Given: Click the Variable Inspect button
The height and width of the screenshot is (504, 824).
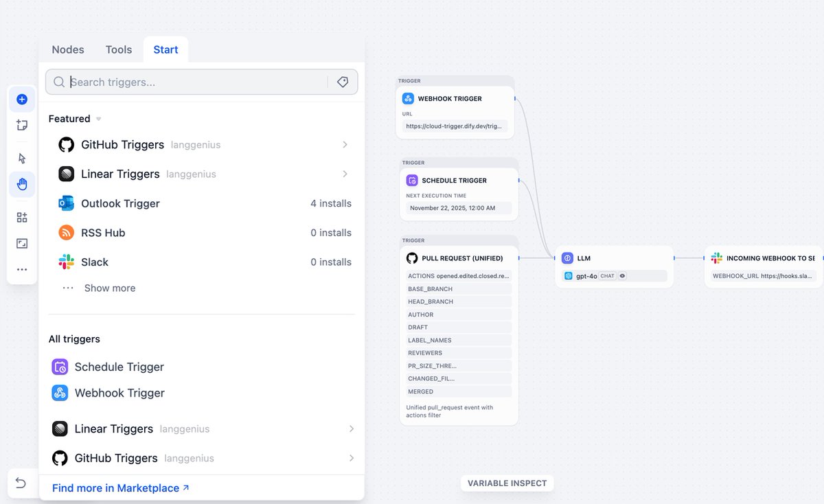Looking at the screenshot, I should coord(507,483).
